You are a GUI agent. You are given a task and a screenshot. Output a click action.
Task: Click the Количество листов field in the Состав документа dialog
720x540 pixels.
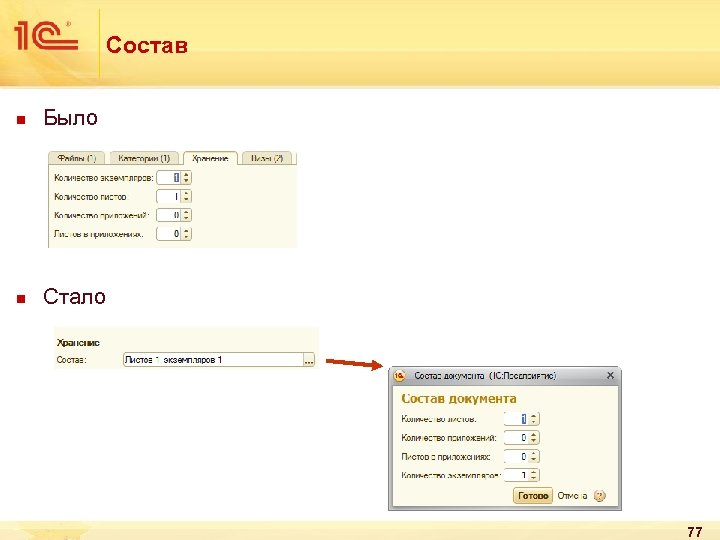pyautogui.click(x=517, y=419)
